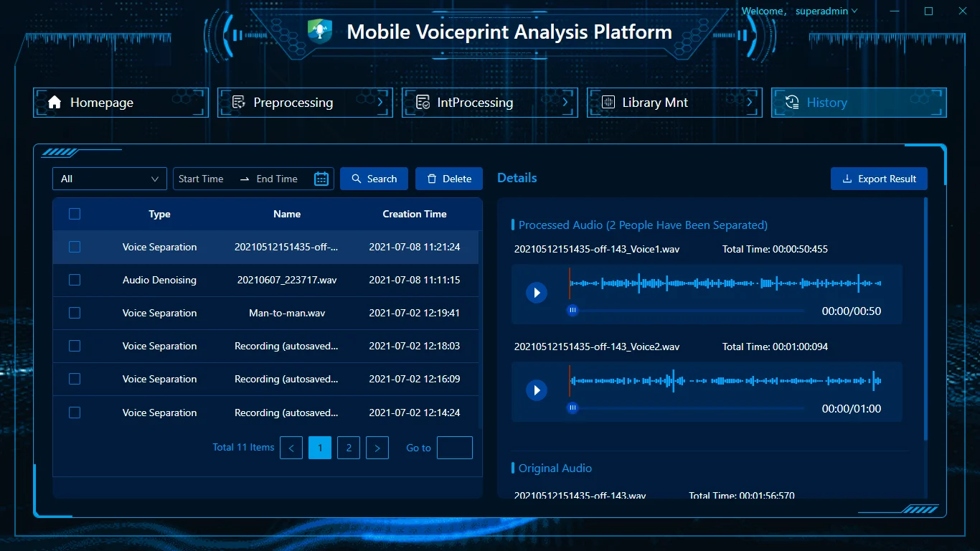This screenshot has height=551, width=980.
Task: Switch to the Library Mnt tab
Action: tap(654, 103)
